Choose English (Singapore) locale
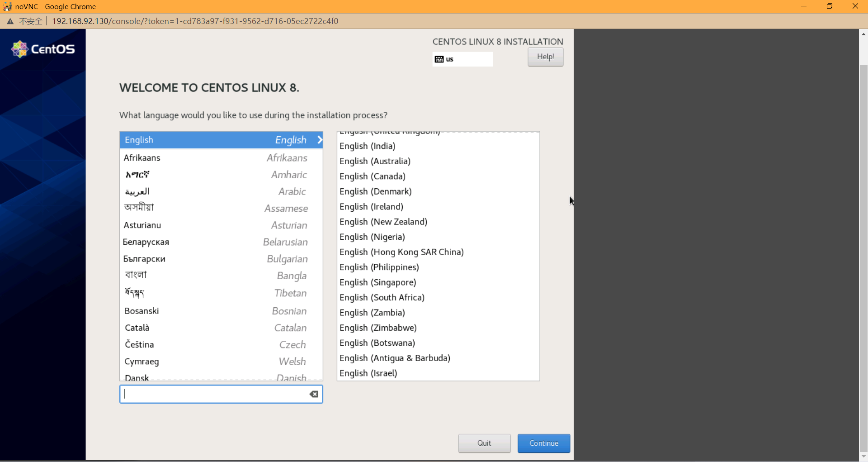The image size is (868, 462). click(438, 282)
